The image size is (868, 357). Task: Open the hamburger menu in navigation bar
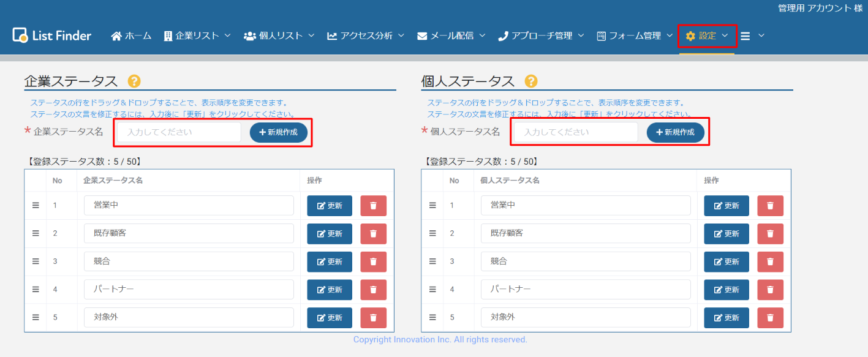[x=752, y=36]
